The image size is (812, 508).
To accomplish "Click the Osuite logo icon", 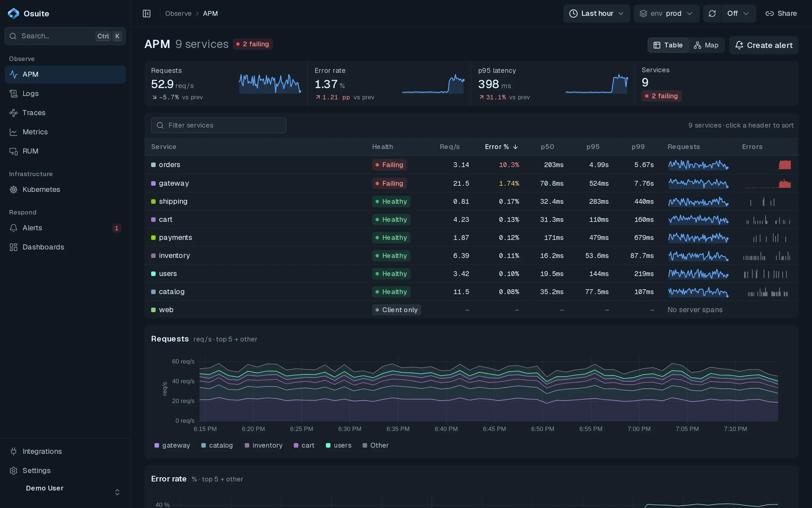I will [14, 14].
